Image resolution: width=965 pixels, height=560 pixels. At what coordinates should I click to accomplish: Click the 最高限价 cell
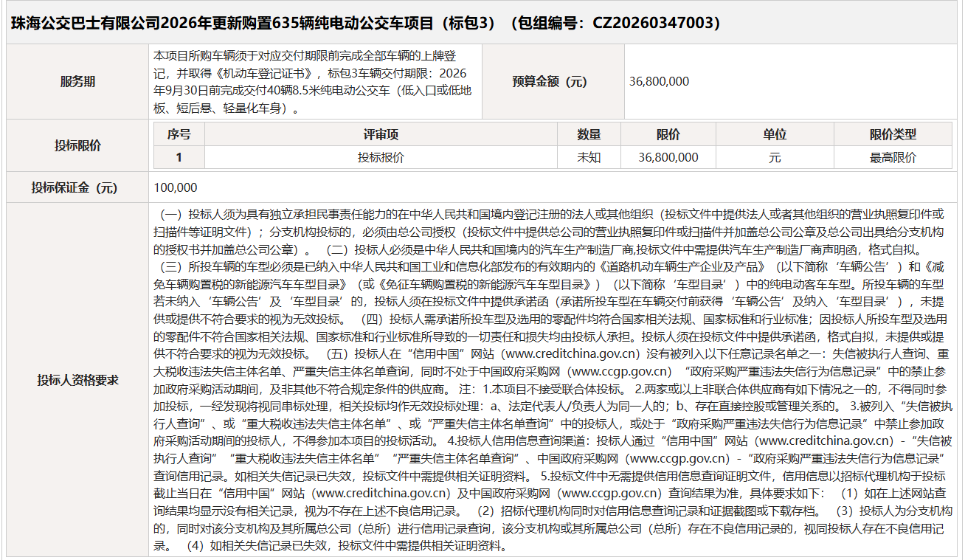893,157
